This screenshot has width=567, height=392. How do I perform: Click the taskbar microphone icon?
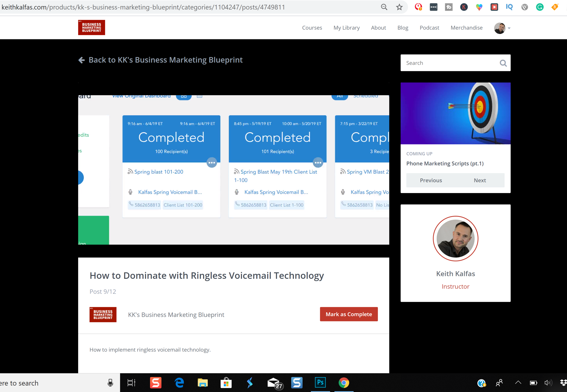point(110,383)
